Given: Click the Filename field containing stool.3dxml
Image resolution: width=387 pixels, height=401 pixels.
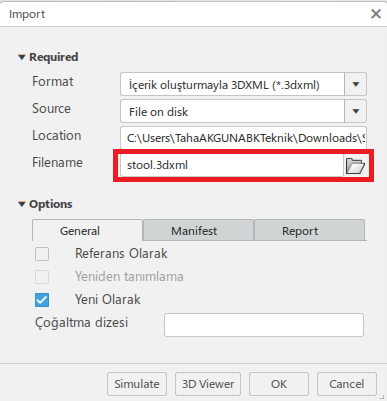Looking at the screenshot, I should click(x=232, y=165).
